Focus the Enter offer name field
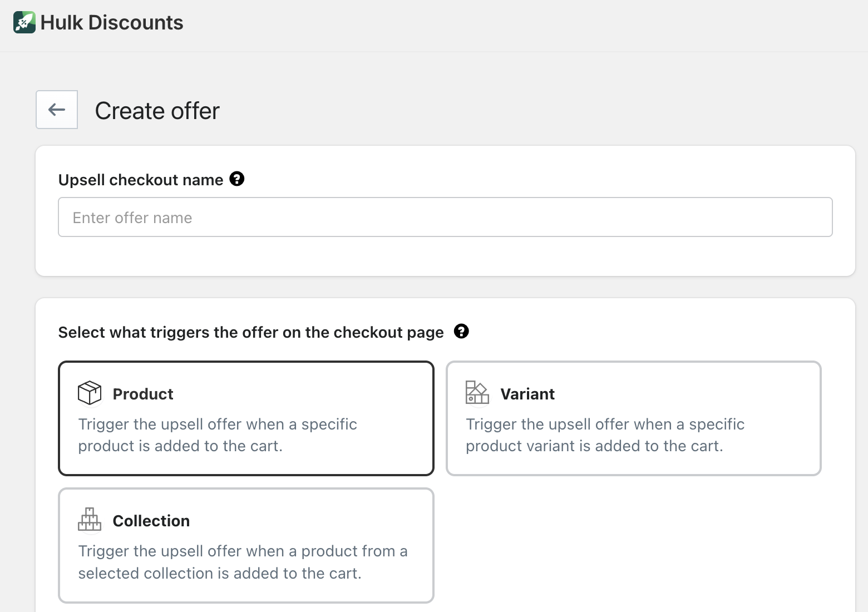The image size is (868, 612). point(445,217)
